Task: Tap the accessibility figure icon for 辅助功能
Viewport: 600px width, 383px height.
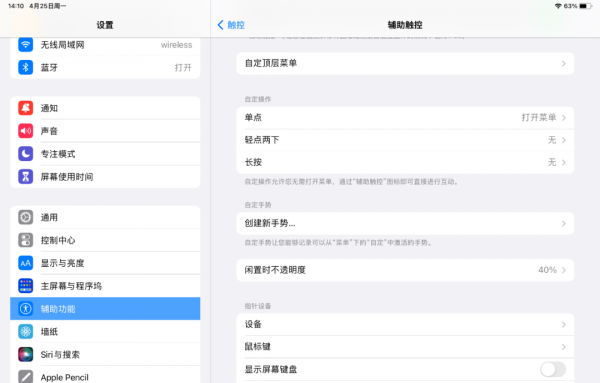Action: pyautogui.click(x=26, y=309)
